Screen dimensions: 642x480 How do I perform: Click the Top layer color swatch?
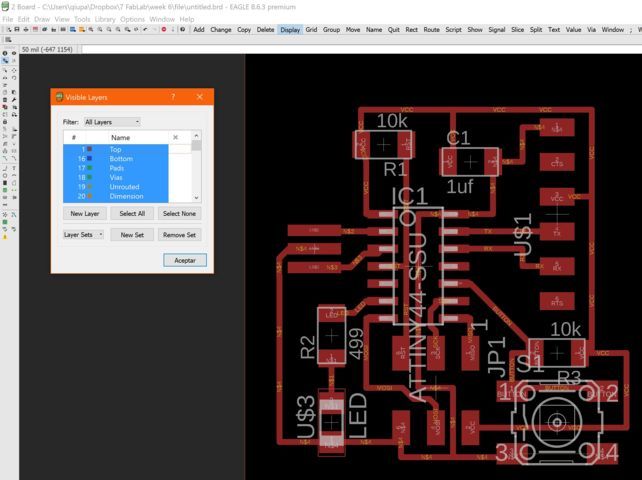click(x=89, y=149)
